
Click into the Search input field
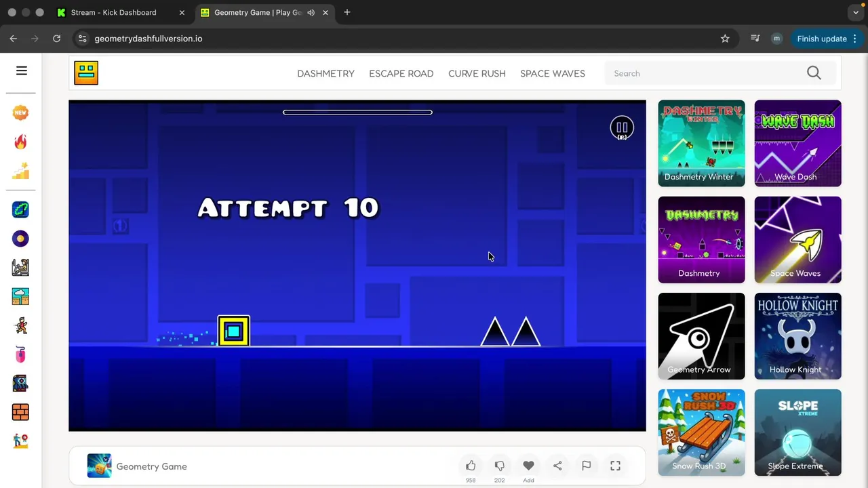(705, 73)
